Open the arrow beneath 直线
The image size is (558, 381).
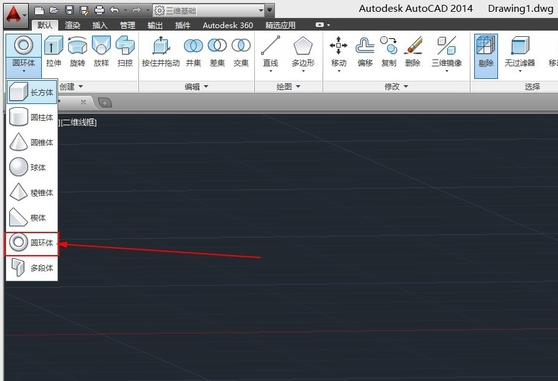[270, 71]
